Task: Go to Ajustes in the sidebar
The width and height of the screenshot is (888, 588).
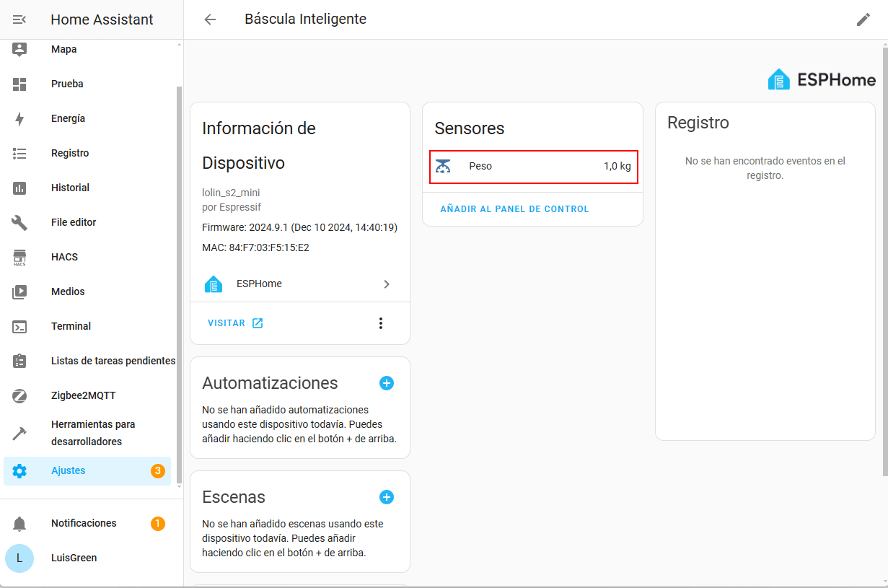Action: point(69,470)
